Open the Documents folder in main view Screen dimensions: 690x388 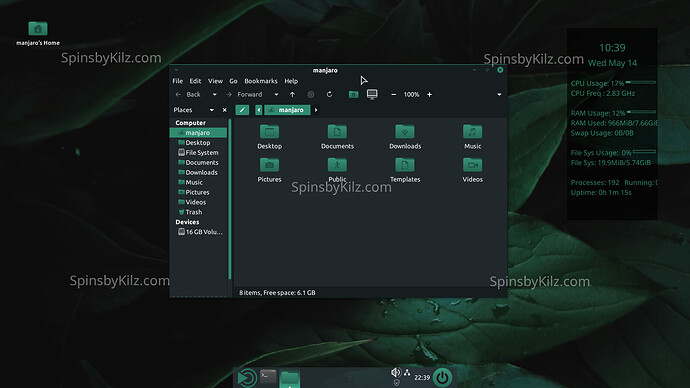point(337,137)
